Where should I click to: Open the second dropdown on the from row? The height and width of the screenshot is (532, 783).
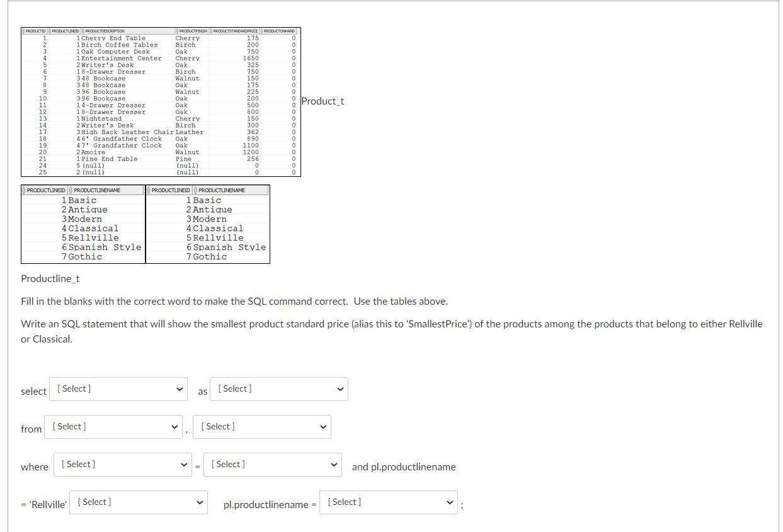pos(261,427)
